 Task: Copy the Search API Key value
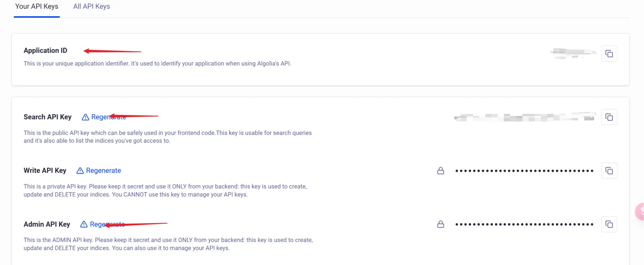609,117
